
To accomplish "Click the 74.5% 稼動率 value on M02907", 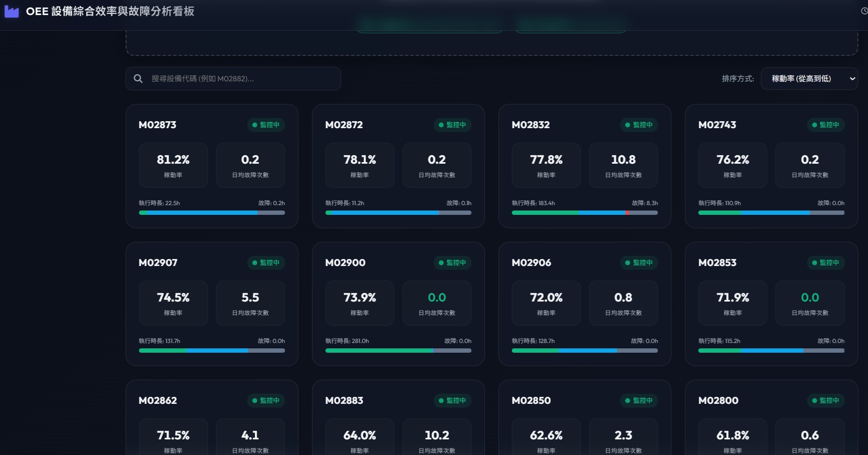I will click(173, 298).
